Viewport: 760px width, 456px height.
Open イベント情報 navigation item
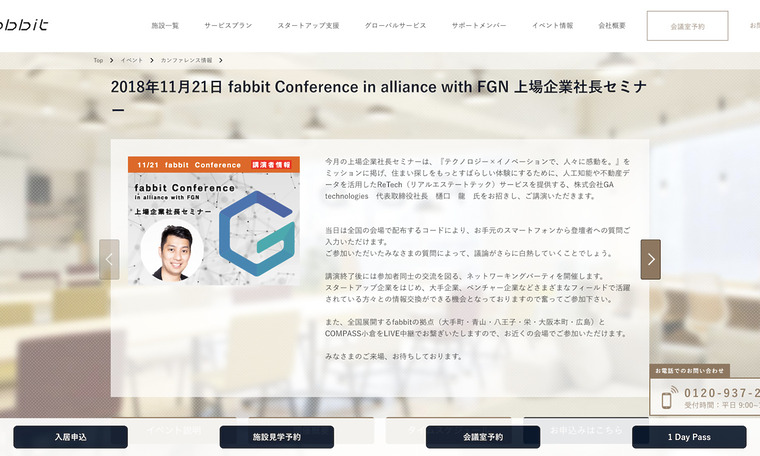click(x=552, y=26)
